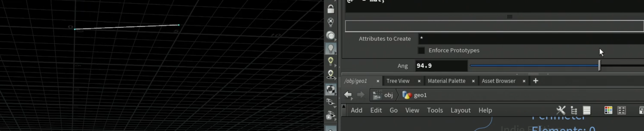Click the Ang value field 94.9
The width and height of the screenshot is (644, 131).
[441, 66]
